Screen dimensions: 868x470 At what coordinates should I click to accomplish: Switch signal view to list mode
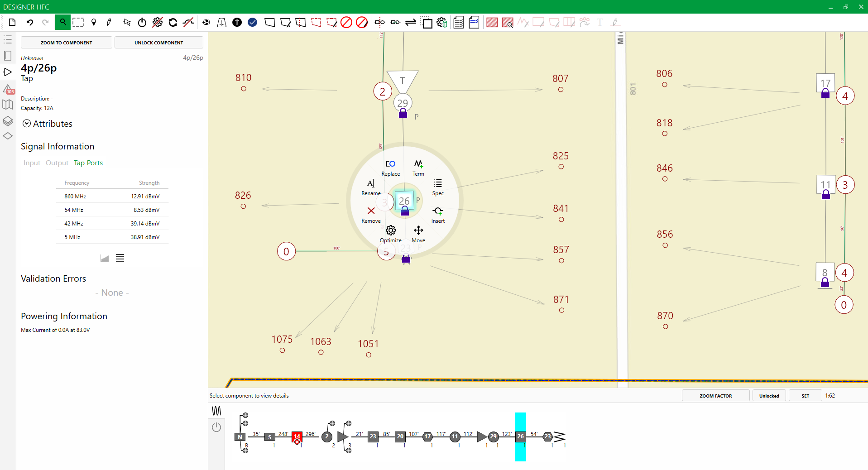point(120,258)
